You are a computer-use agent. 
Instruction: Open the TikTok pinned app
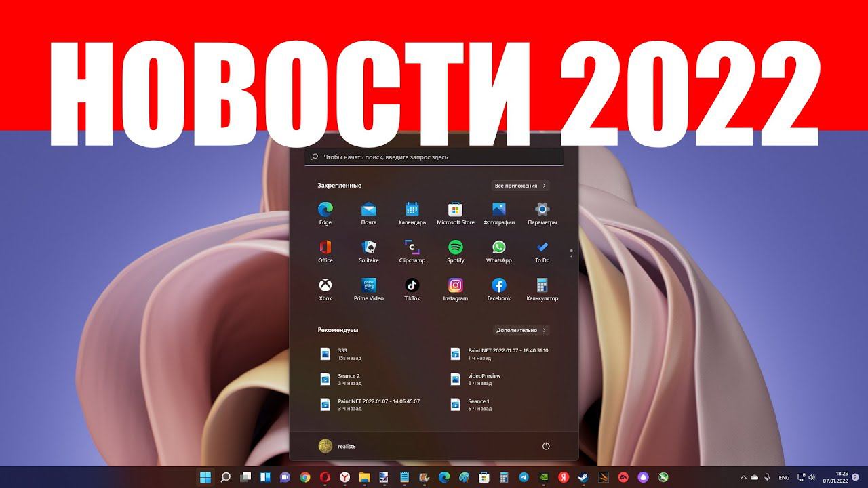(412, 289)
